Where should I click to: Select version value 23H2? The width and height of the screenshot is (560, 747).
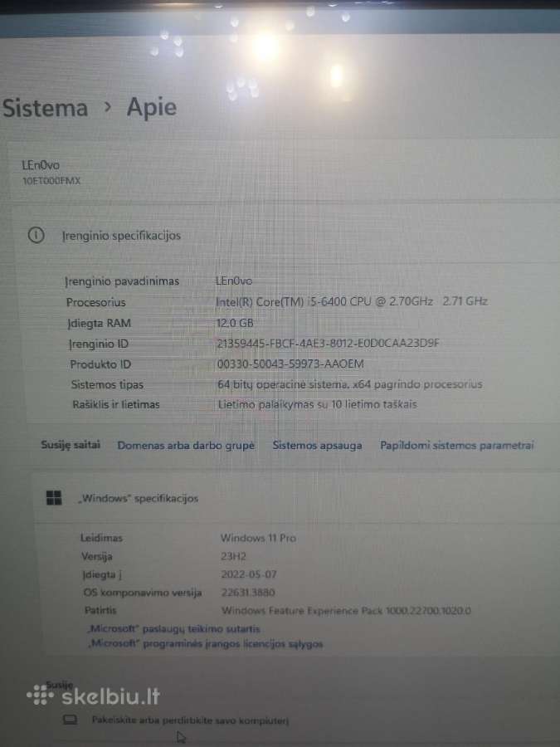point(233,556)
